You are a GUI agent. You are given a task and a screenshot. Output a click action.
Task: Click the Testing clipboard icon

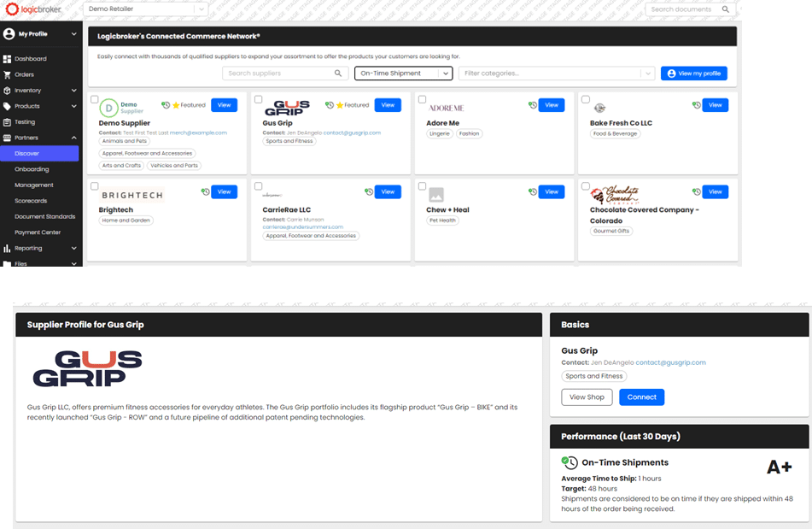[x=7, y=122]
